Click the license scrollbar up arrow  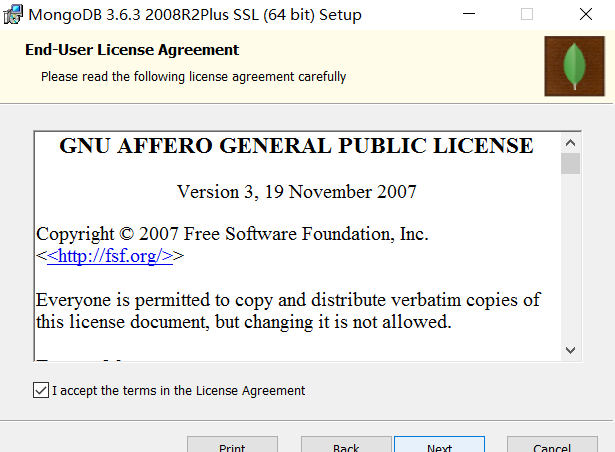pyautogui.click(x=570, y=143)
